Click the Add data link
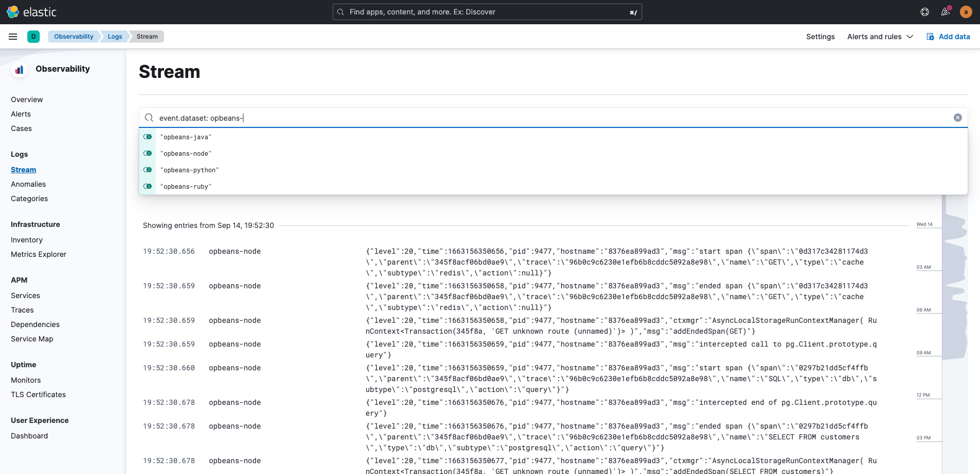980x474 pixels. [x=948, y=37]
